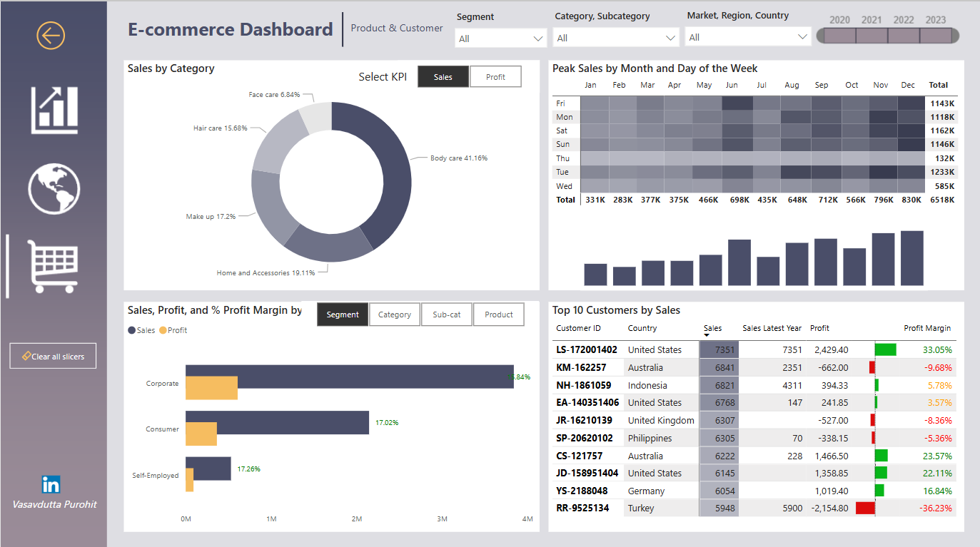Click the Profit Margin column header
This screenshot has width=980, height=547.
pyautogui.click(x=927, y=328)
